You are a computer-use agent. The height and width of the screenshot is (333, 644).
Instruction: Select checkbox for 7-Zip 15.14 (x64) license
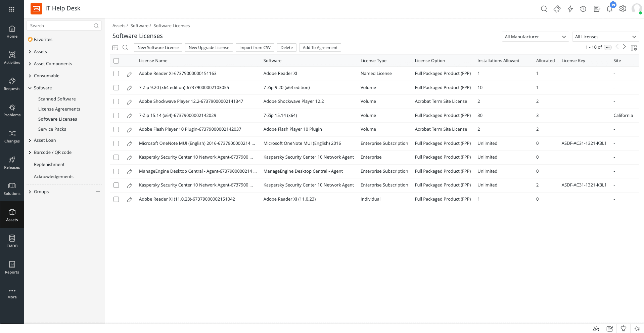[116, 115]
